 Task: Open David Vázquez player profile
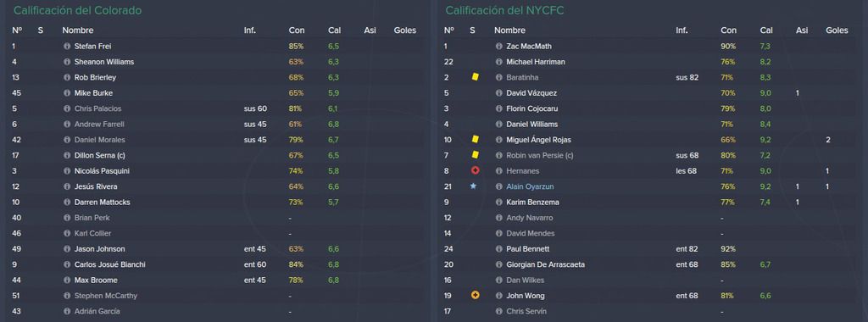[531, 93]
